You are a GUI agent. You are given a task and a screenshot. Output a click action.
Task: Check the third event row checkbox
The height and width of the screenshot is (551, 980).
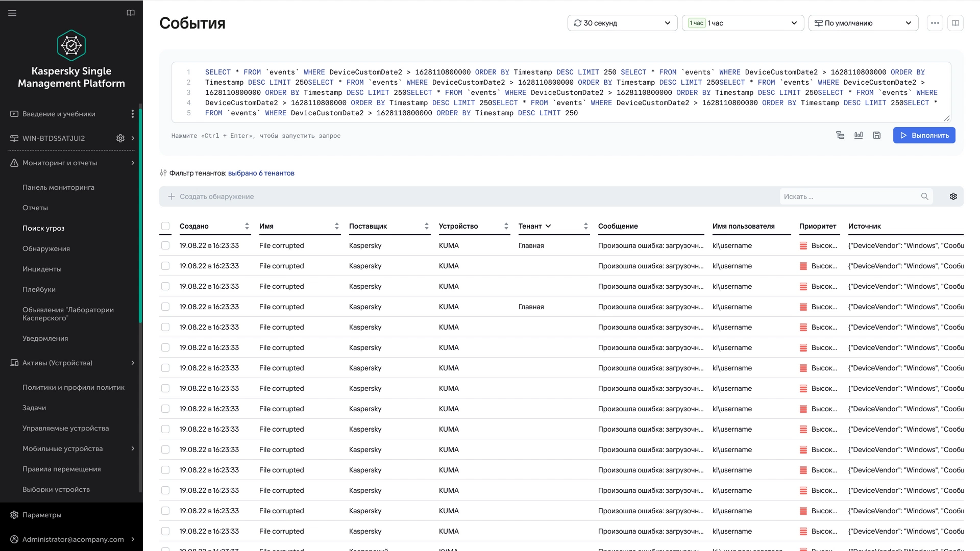coord(165,286)
